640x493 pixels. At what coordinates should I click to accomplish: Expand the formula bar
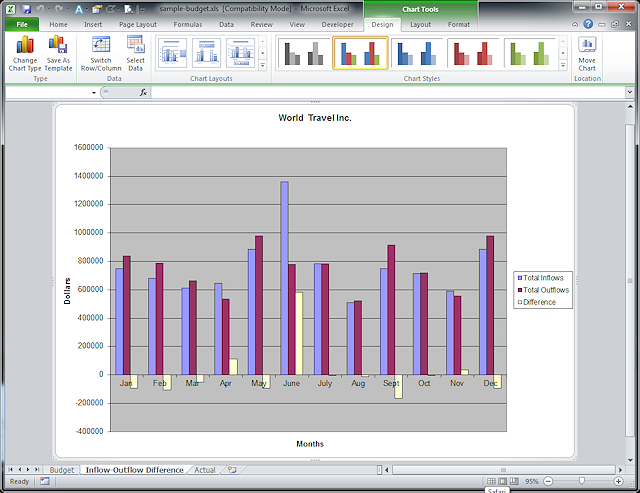(x=629, y=92)
